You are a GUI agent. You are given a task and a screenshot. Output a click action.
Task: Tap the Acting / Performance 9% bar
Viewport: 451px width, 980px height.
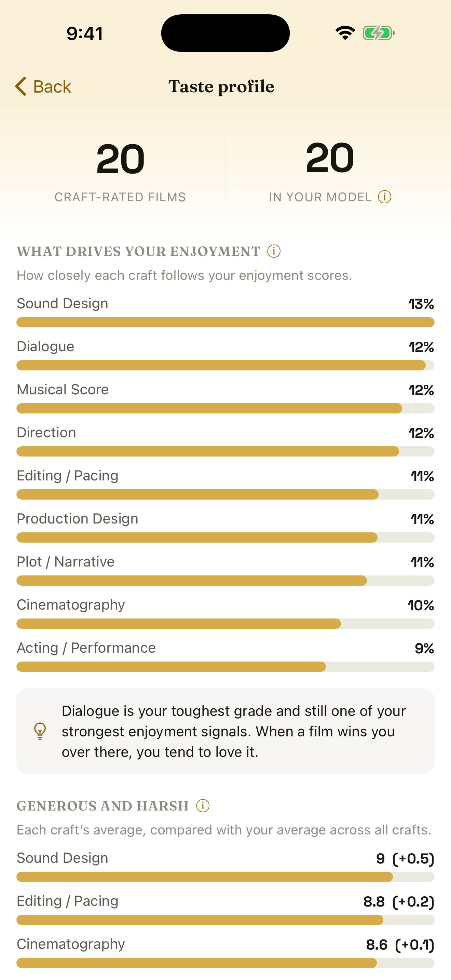[x=225, y=667]
